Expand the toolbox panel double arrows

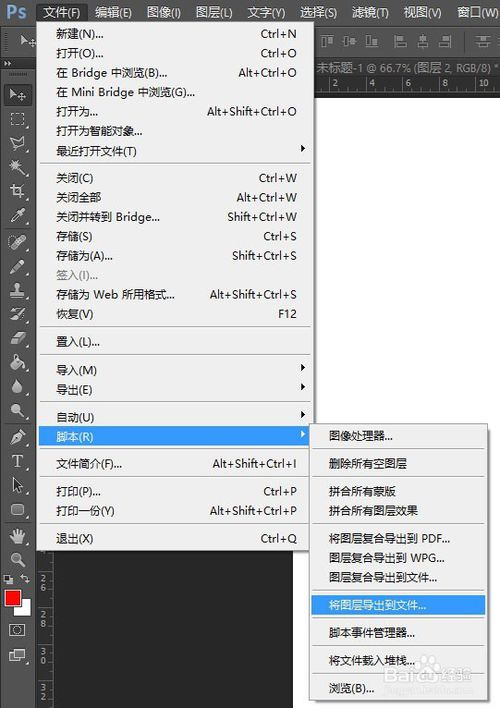(8, 64)
